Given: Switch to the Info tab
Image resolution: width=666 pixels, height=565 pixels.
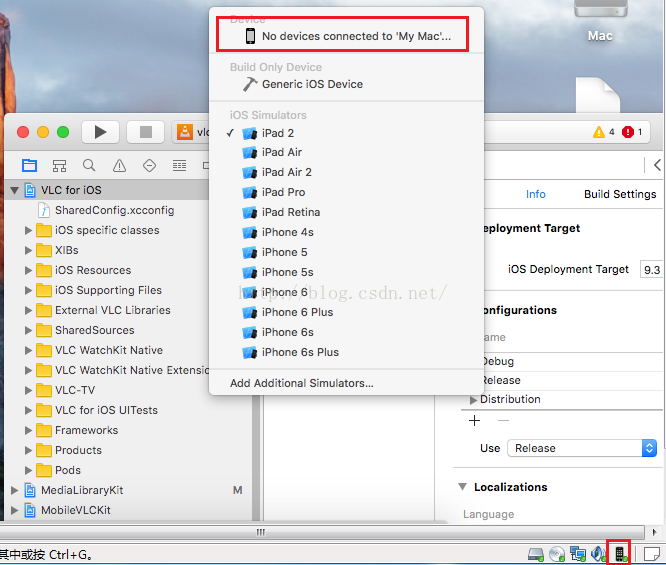Looking at the screenshot, I should click(x=536, y=194).
